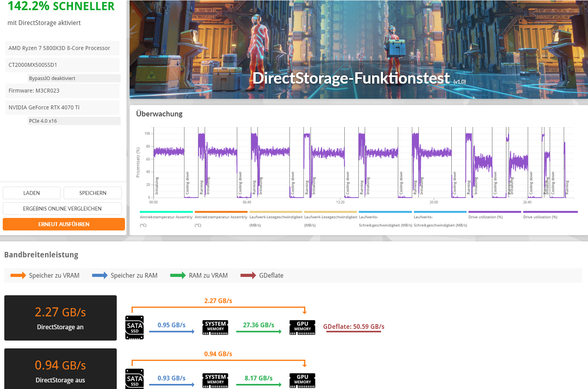This screenshot has width=588, height=389.
Task: Run the test again with ERNEUT AUSFÜHREN
Action: (x=64, y=224)
